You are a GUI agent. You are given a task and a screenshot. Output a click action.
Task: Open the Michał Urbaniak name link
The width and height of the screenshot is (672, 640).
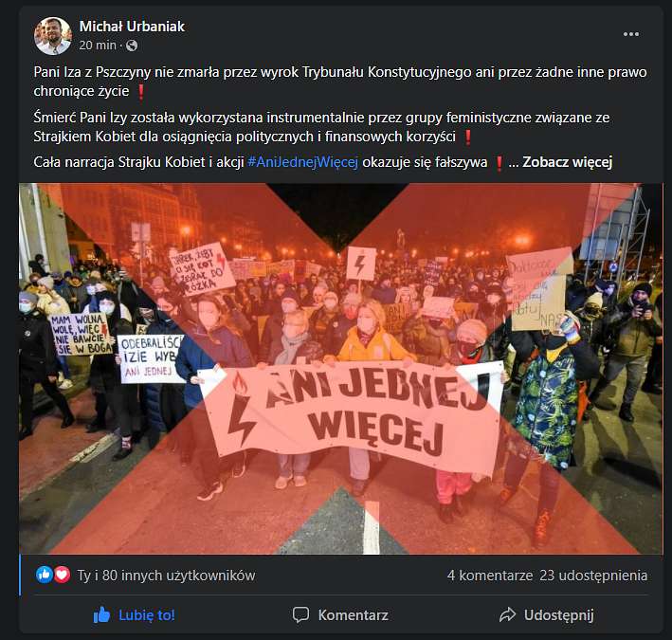tap(132, 27)
